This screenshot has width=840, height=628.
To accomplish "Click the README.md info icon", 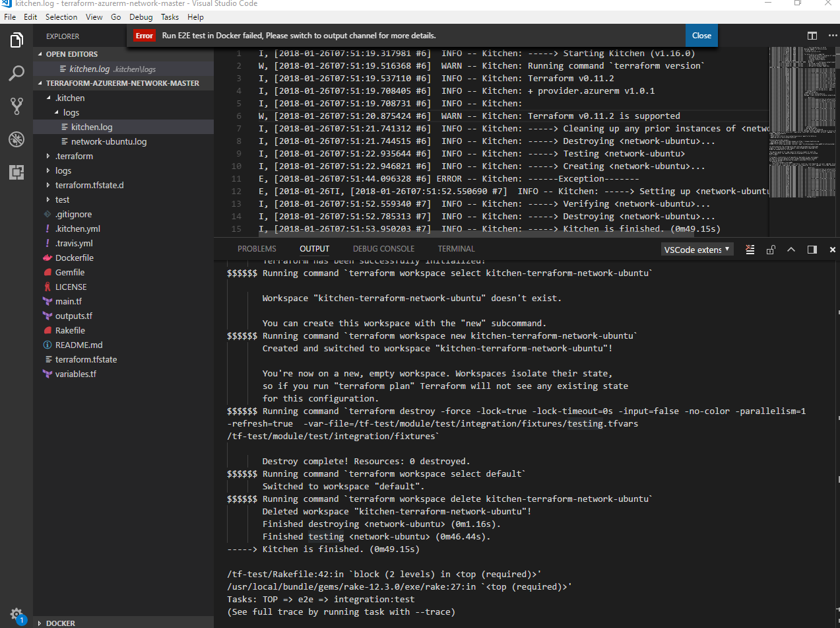I will tap(48, 345).
